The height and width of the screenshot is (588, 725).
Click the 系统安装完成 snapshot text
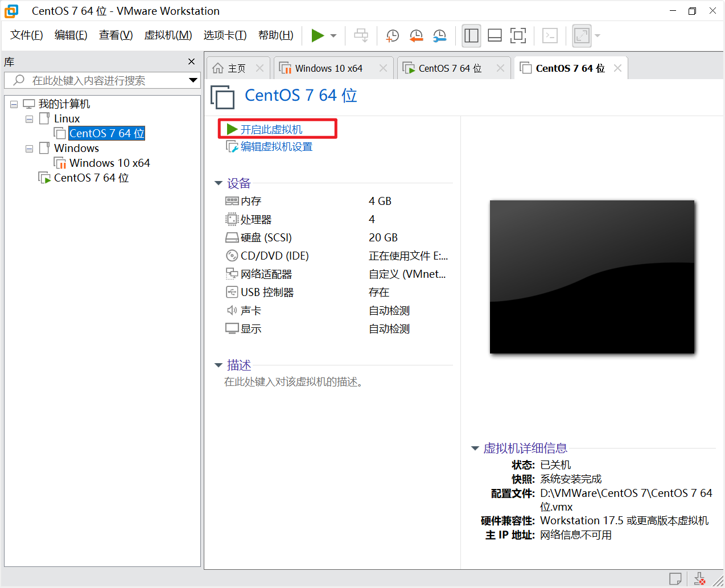[571, 479]
